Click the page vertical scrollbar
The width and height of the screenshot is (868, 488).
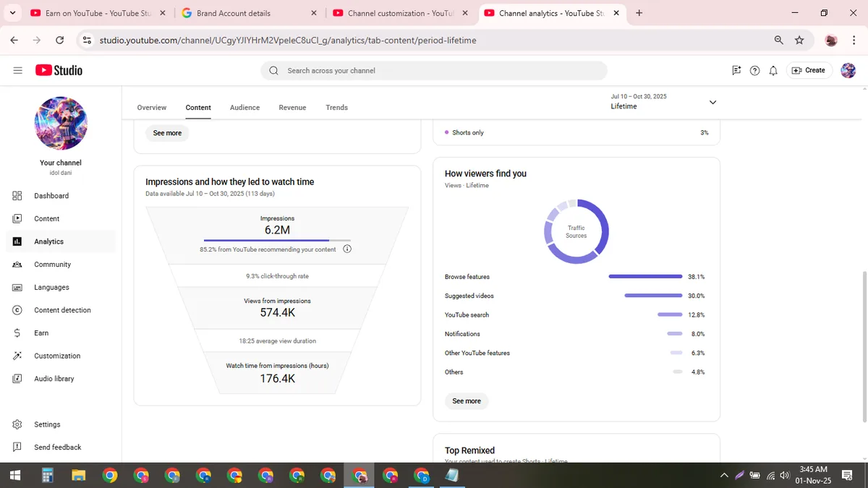(x=864, y=347)
